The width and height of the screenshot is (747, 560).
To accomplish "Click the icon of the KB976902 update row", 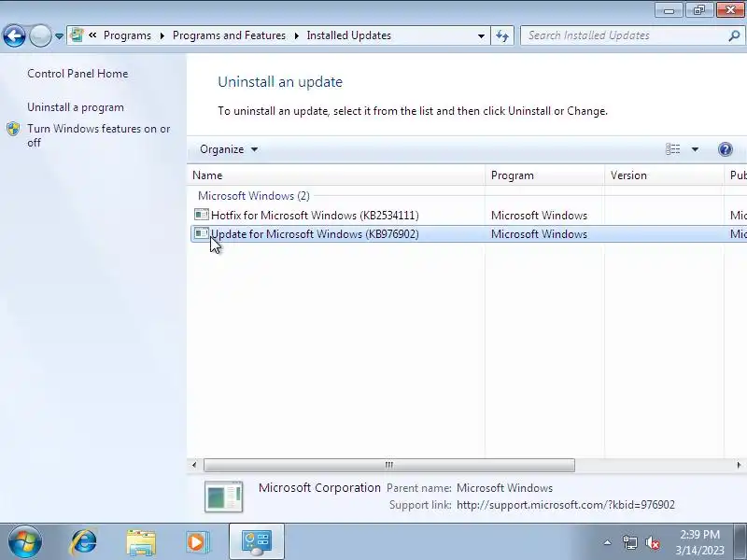I will [x=201, y=234].
